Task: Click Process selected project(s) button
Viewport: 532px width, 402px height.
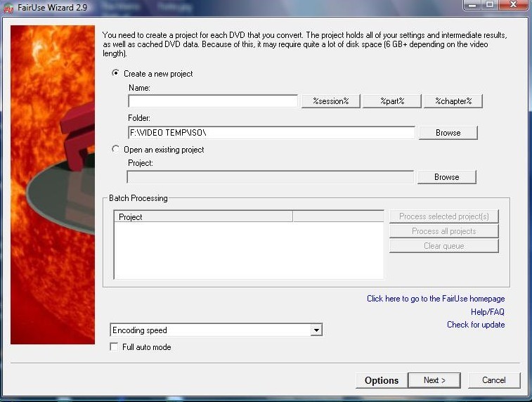Action: pyautogui.click(x=443, y=216)
